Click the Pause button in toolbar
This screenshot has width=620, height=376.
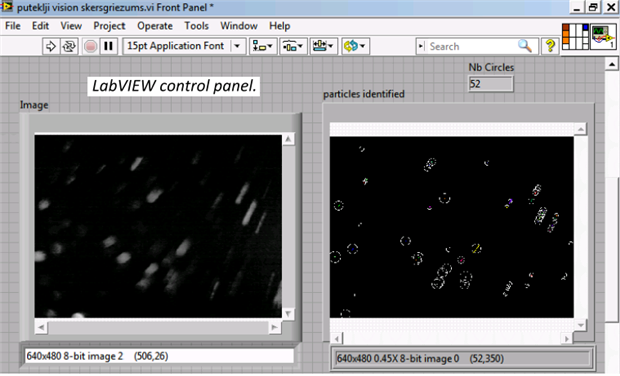coord(108,46)
